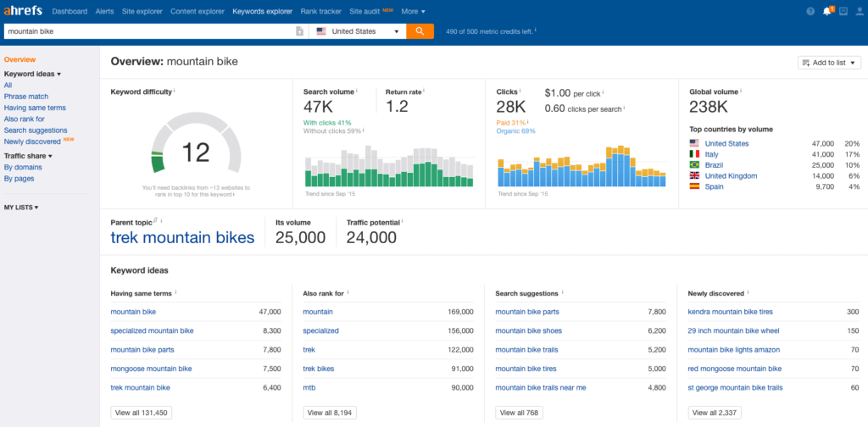This screenshot has width=868, height=427.
Task: Select Newly discovered in the sidebar
Action: 32,141
